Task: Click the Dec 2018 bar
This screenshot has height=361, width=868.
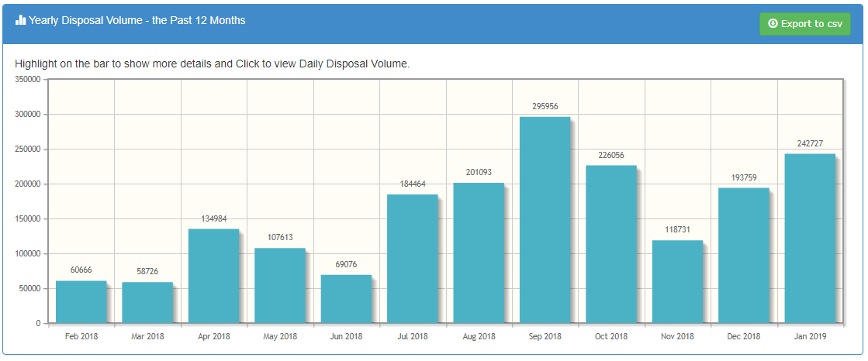Action: click(744, 256)
